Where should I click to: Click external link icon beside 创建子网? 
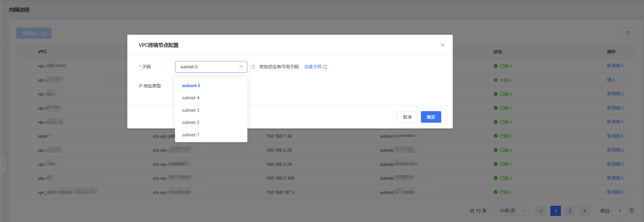[325, 67]
